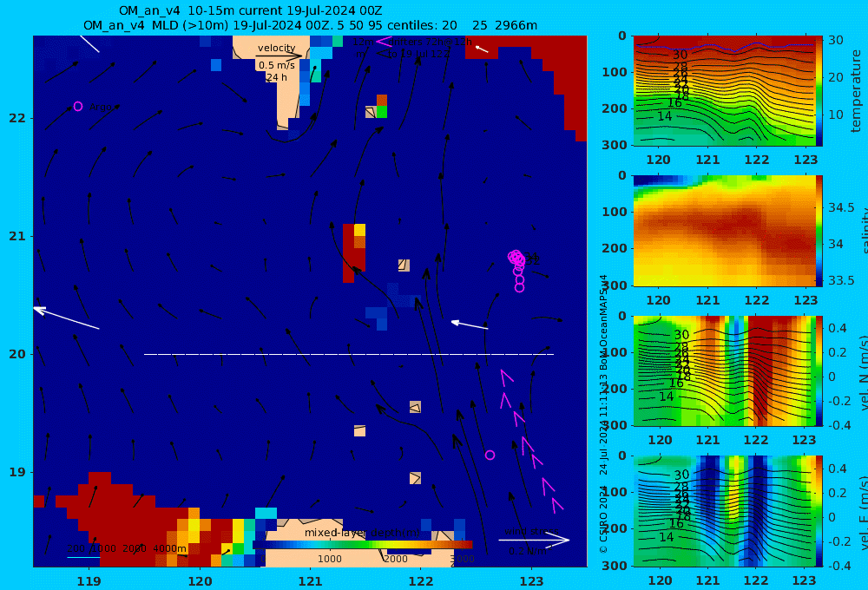The width and height of the screenshot is (868, 590).
Task: Click the longitude label '123' on main map
Action: (531, 581)
